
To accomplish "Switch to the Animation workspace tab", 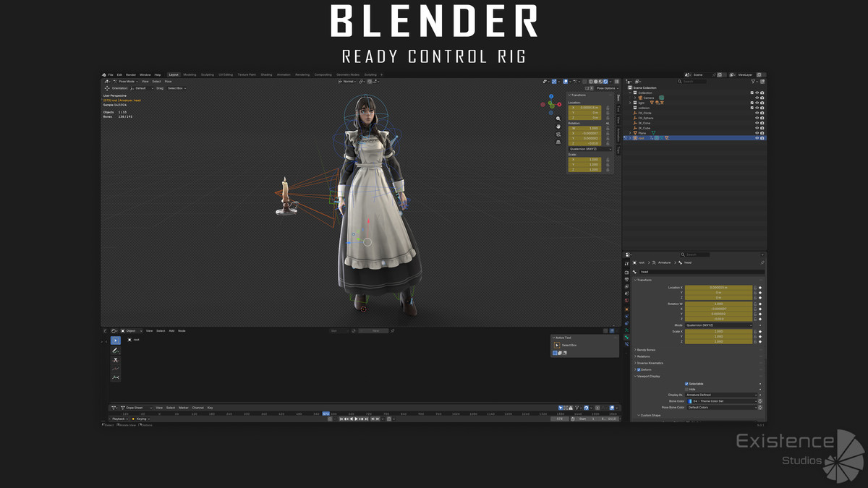I will (284, 74).
